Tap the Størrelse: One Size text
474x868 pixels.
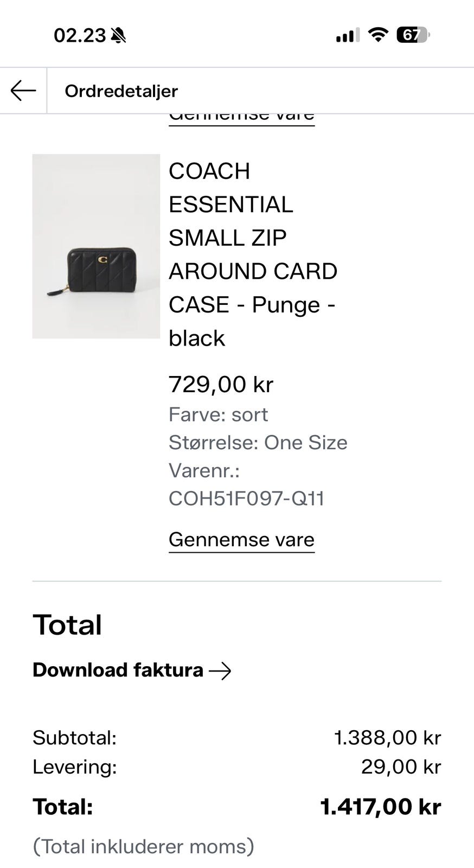click(x=258, y=442)
